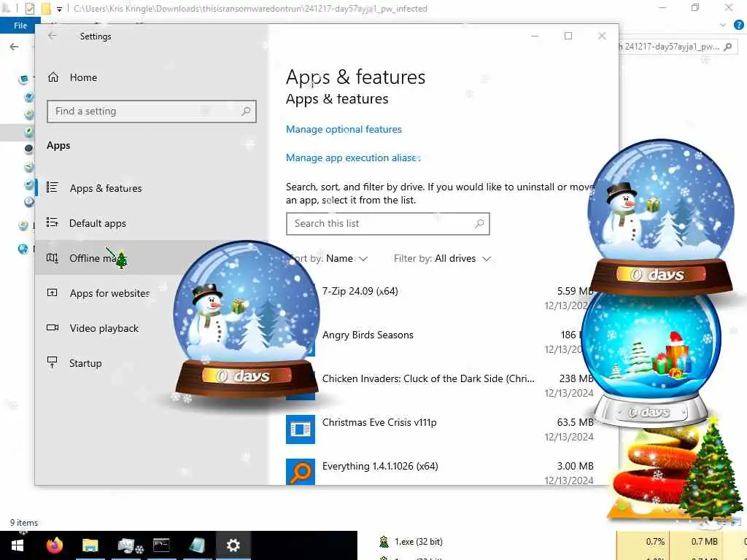Expand the Explorer ribbon chevron
Image resolution: width=747 pixels, height=560 pixels.
click(723, 26)
